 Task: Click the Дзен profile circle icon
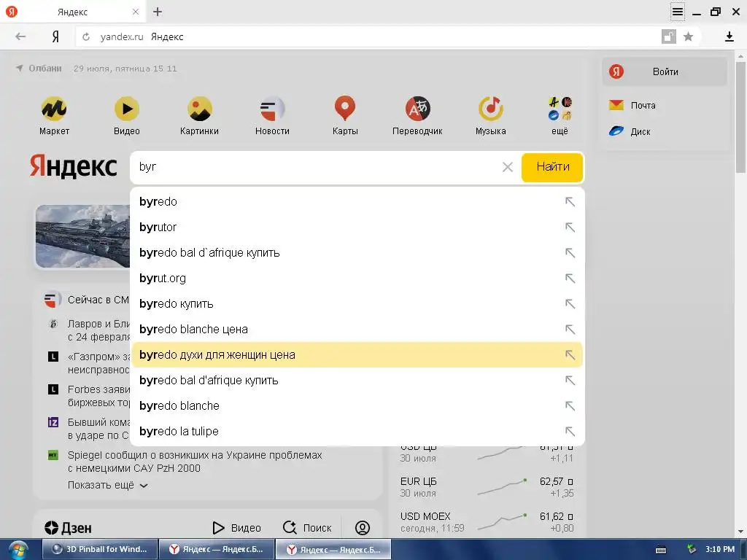(363, 528)
